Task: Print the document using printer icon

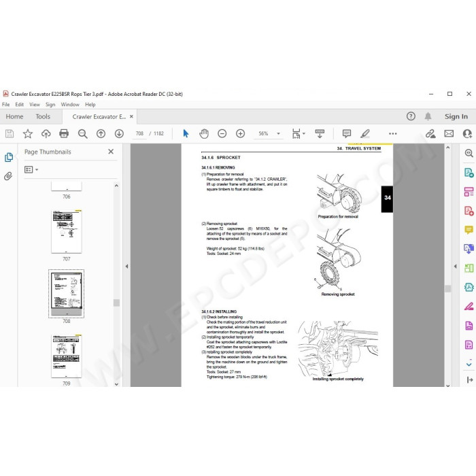Action: (x=64, y=133)
